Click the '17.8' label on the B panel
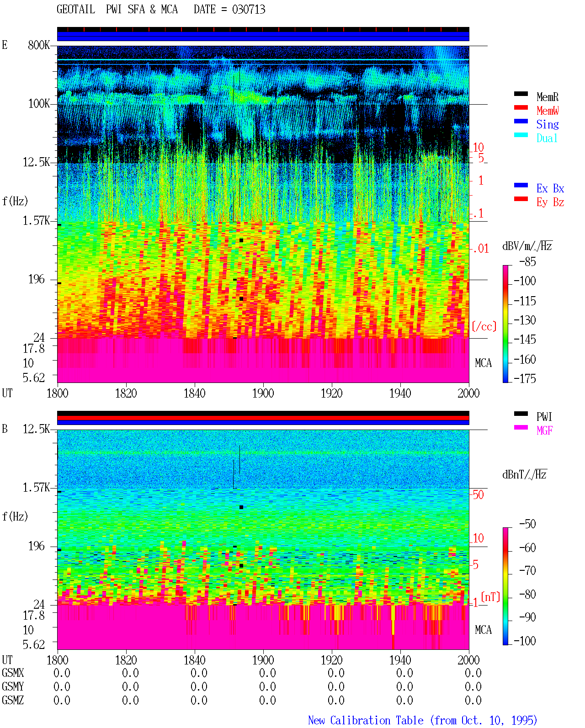This screenshot has width=585, height=728. (x=34, y=615)
